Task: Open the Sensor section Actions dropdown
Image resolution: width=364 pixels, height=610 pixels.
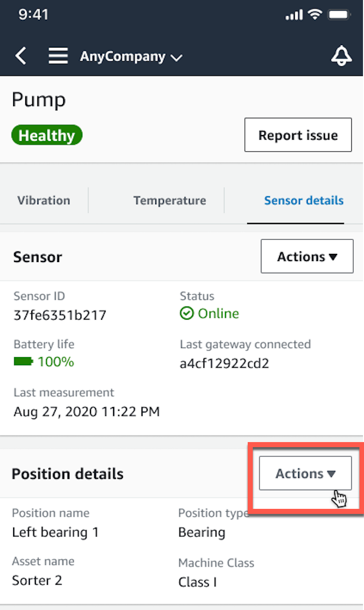Action: point(307,256)
